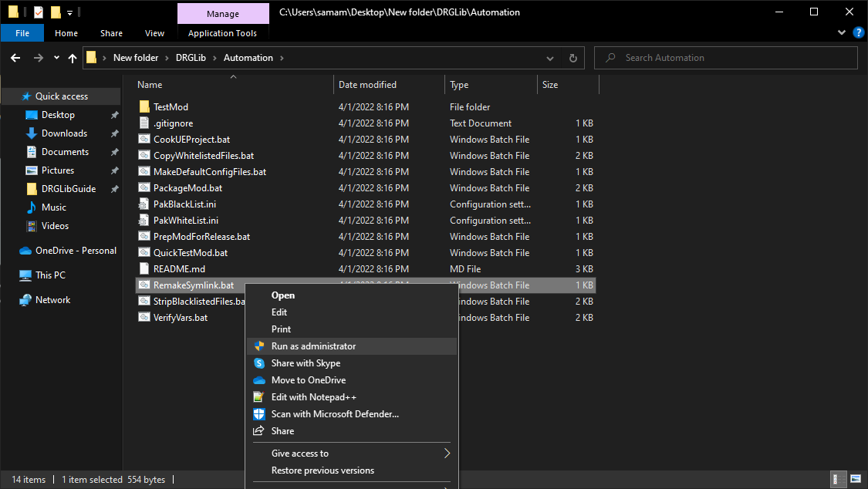Click the VerifyVars.bat file icon
This screenshot has height=489, width=868.
pyautogui.click(x=144, y=318)
